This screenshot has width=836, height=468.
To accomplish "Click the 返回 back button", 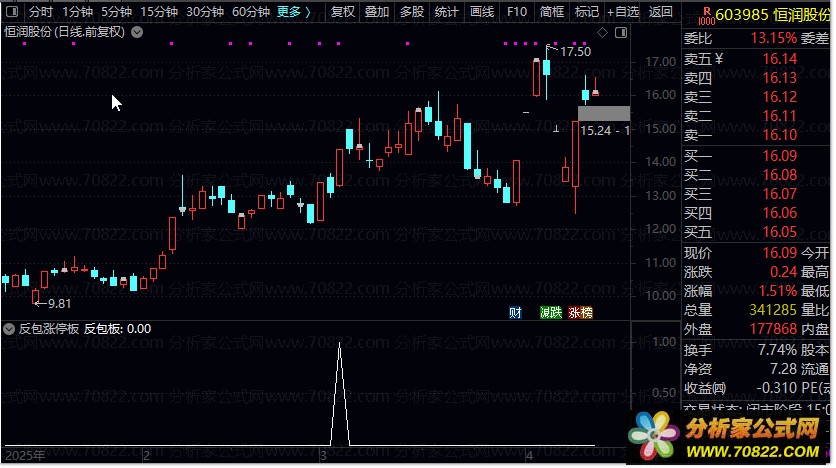I will [660, 11].
